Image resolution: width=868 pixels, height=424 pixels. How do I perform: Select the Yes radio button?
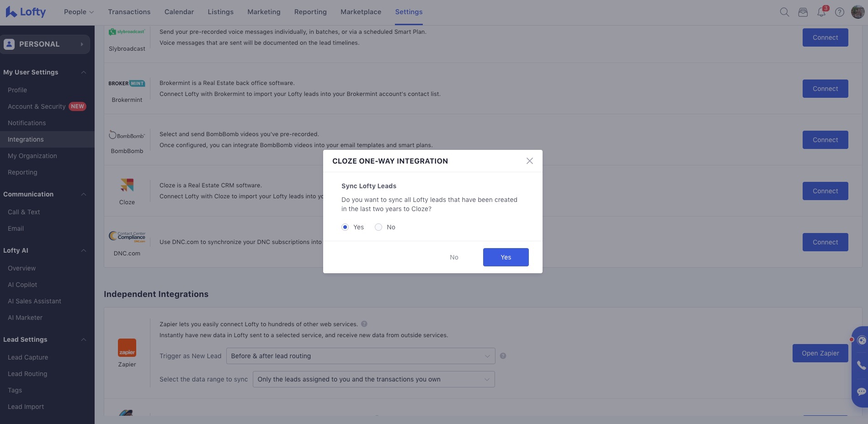click(345, 227)
